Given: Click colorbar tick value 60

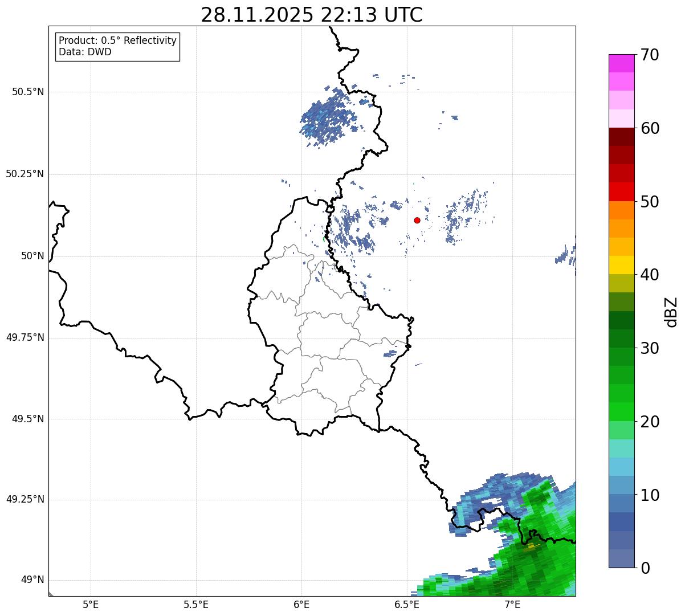Looking at the screenshot, I should [x=650, y=128].
